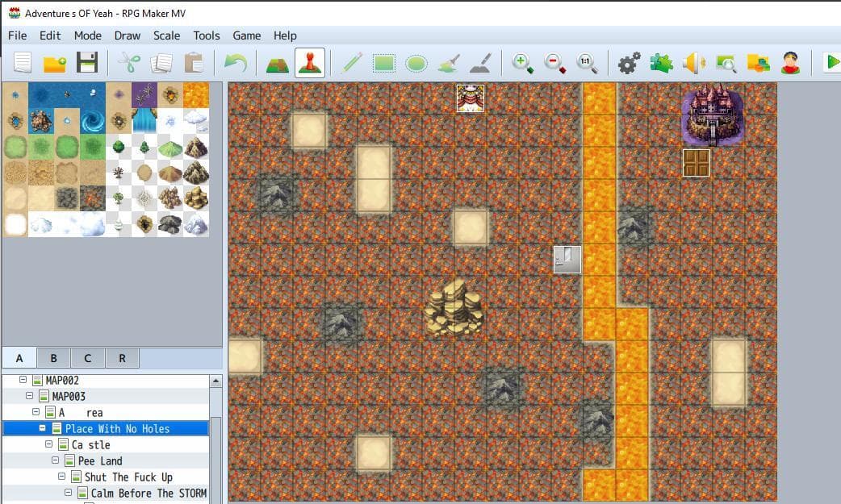Open the Resource Manager folders icon
Screen dimensions: 841x504
click(x=759, y=63)
